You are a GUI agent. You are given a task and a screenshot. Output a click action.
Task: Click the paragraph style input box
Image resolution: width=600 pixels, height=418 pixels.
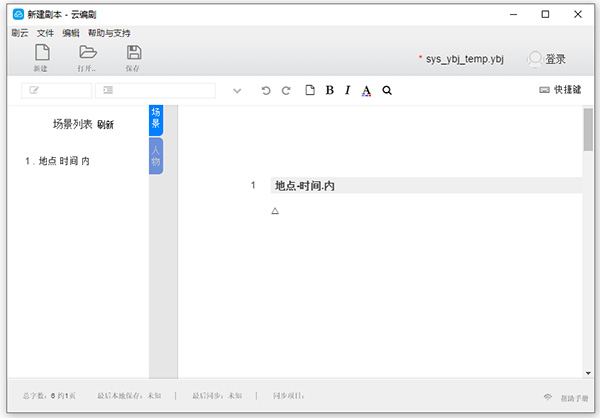tap(155, 91)
